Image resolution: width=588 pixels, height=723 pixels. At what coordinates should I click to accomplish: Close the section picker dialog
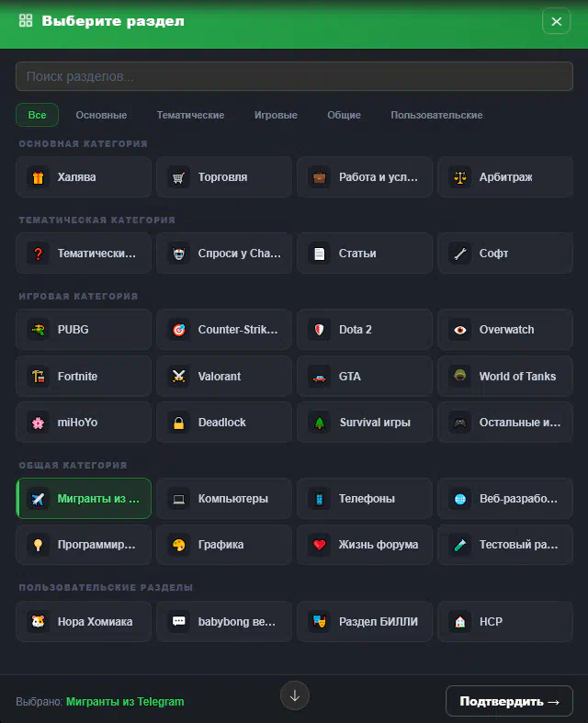coord(556,21)
